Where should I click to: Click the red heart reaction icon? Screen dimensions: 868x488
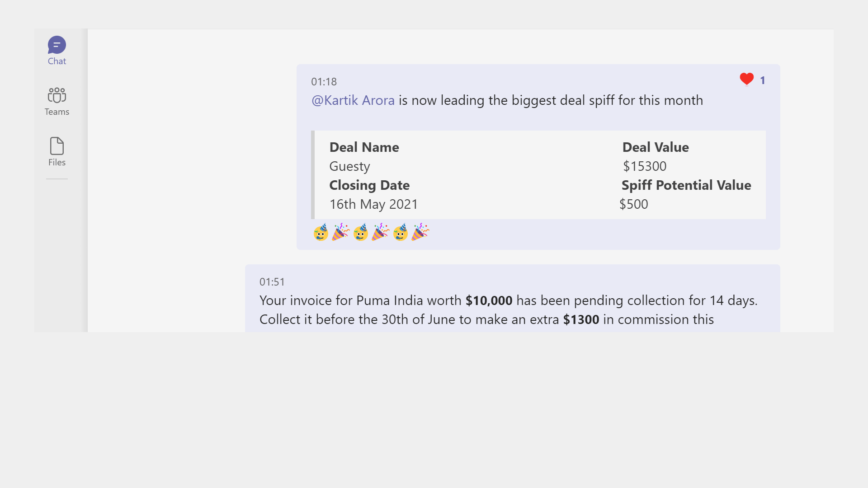coord(747,79)
